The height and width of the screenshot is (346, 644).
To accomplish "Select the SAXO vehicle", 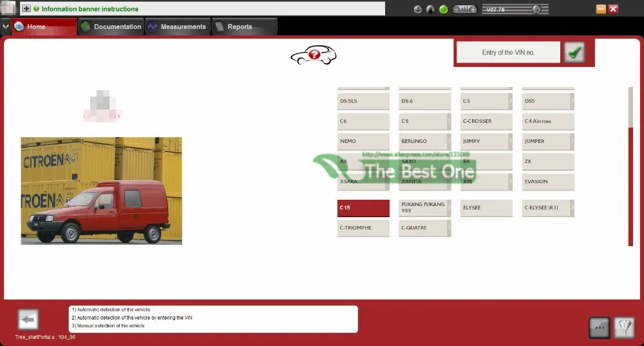I will click(424, 162).
